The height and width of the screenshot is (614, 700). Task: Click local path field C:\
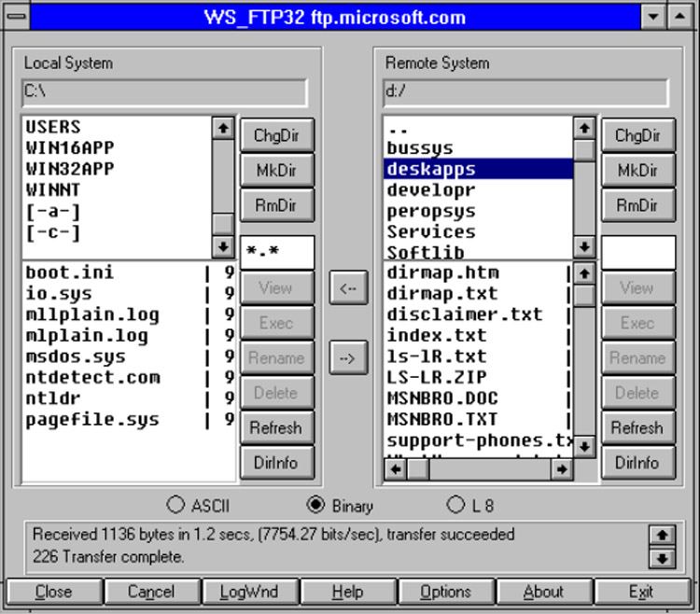(164, 92)
